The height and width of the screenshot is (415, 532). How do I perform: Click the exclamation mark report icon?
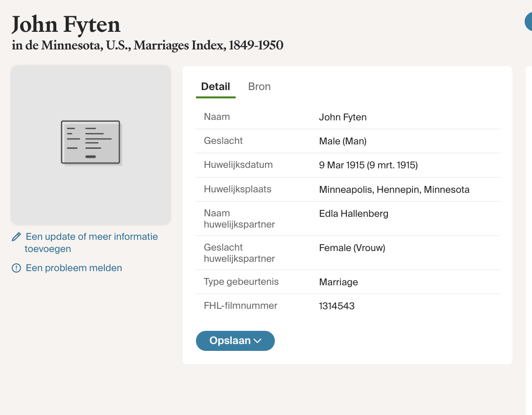point(16,268)
